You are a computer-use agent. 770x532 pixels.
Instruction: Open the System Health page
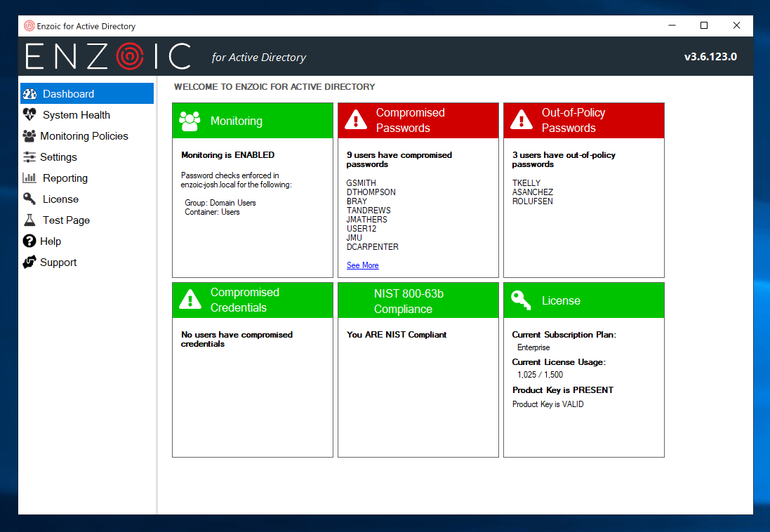pos(76,115)
